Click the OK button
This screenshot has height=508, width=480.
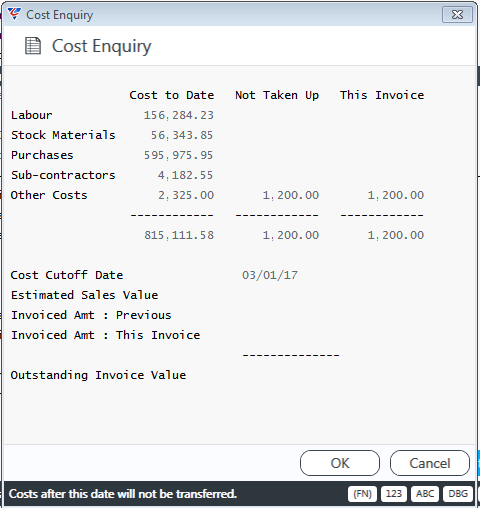340,463
